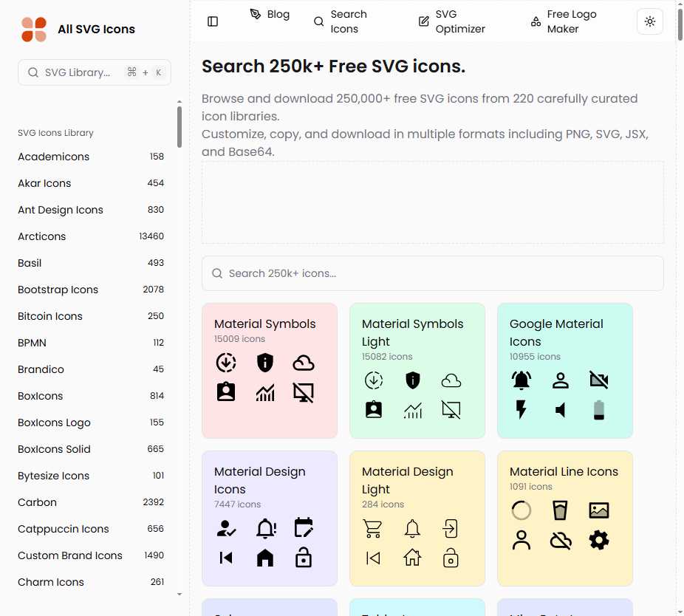Open the Material Line Icons card
684x616 pixels.
pyautogui.click(x=564, y=471)
